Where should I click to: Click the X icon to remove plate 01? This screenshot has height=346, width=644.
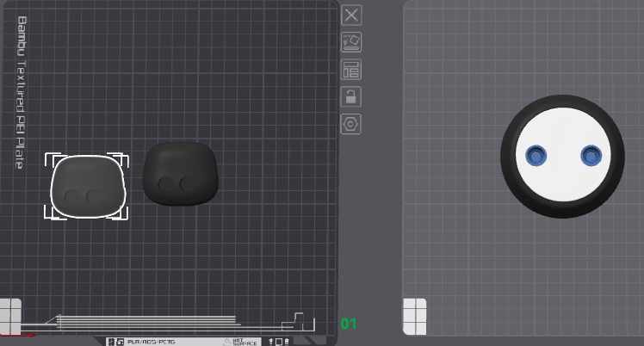point(351,15)
